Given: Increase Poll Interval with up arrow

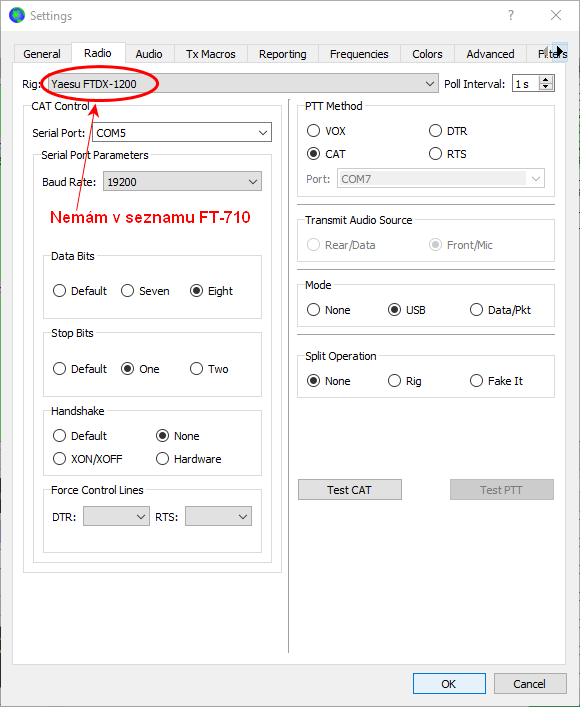Looking at the screenshot, I should point(546,80).
